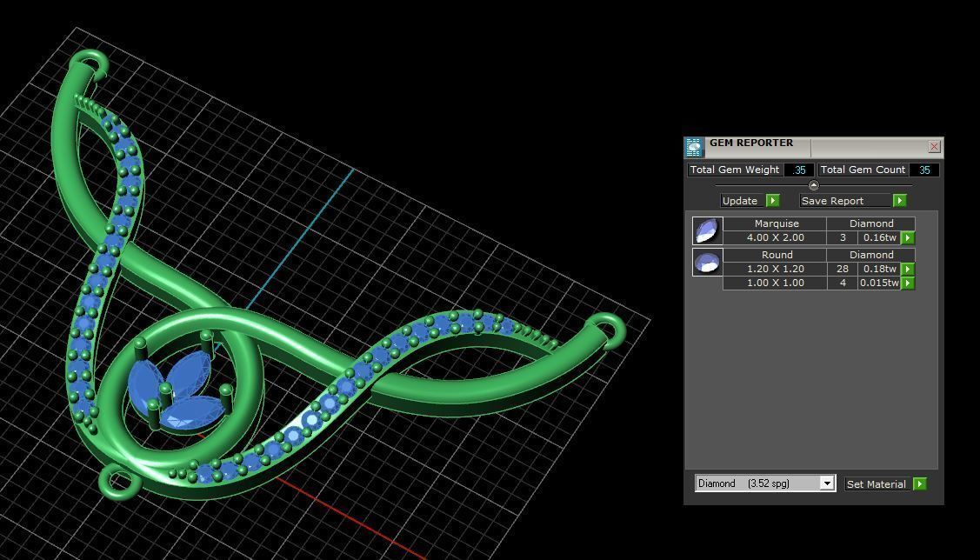Select the 1.20 X 1.20 size cell
Screen dimensions: 980x560
pyautogui.click(x=775, y=269)
